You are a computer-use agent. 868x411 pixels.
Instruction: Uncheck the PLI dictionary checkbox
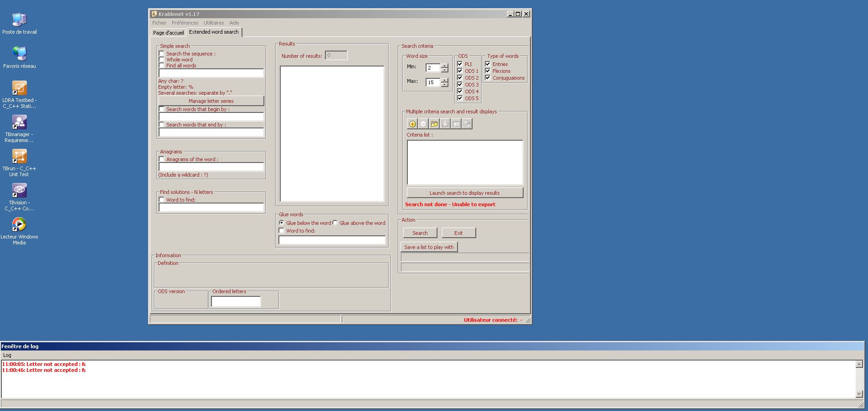point(460,64)
